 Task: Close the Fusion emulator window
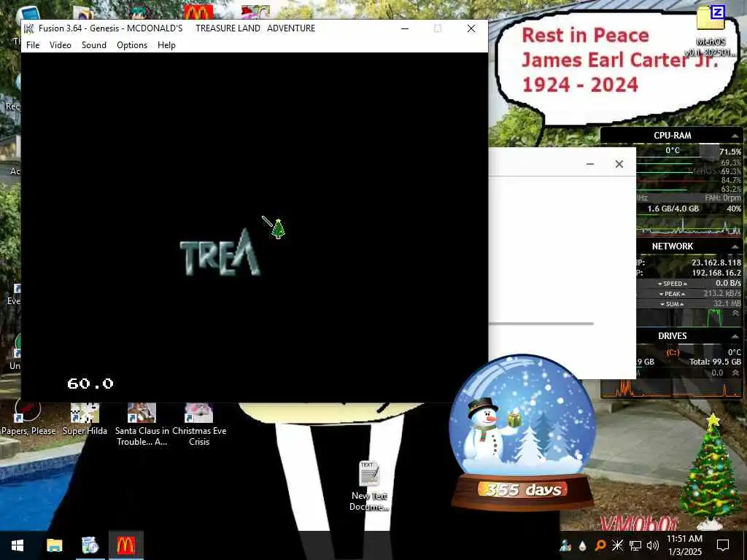point(471,28)
